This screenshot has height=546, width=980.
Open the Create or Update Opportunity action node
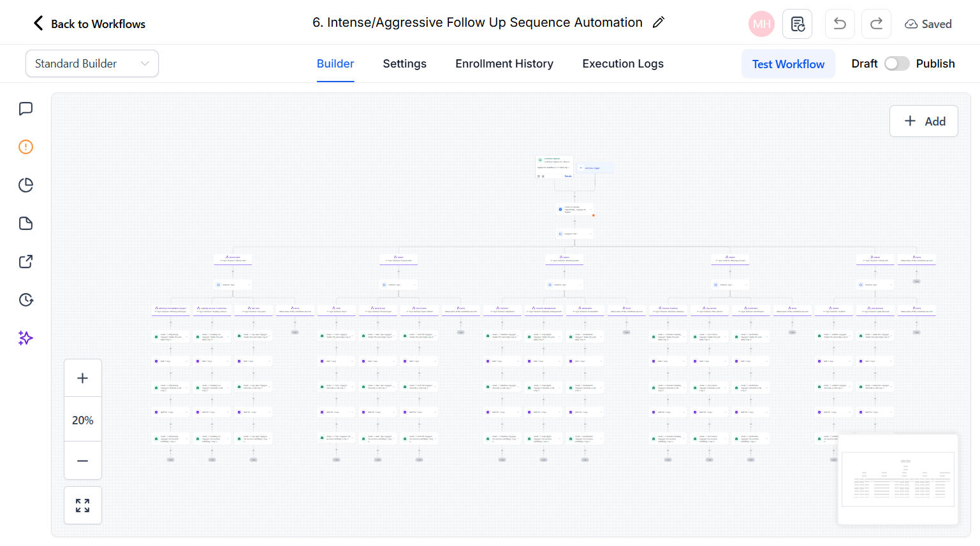[x=574, y=209]
